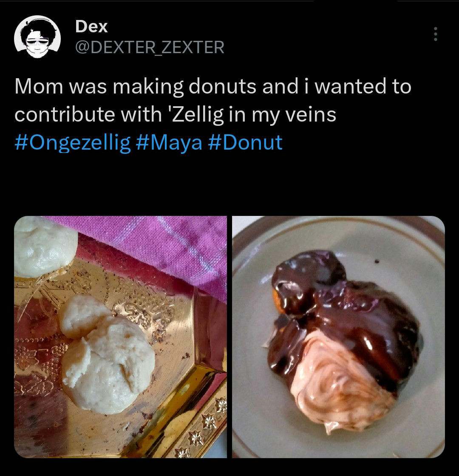Open the tweet's three-dot more options menu
This screenshot has height=476, width=459.
pyautogui.click(x=434, y=34)
